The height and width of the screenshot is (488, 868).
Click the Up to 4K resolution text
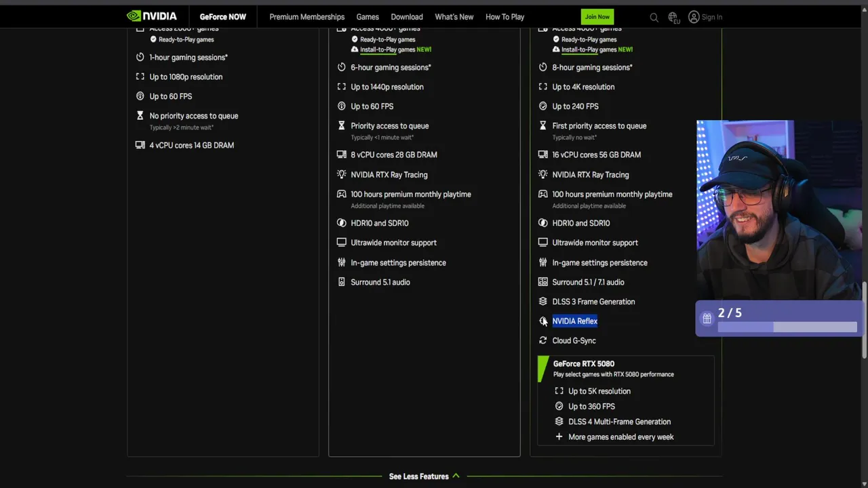click(x=583, y=87)
